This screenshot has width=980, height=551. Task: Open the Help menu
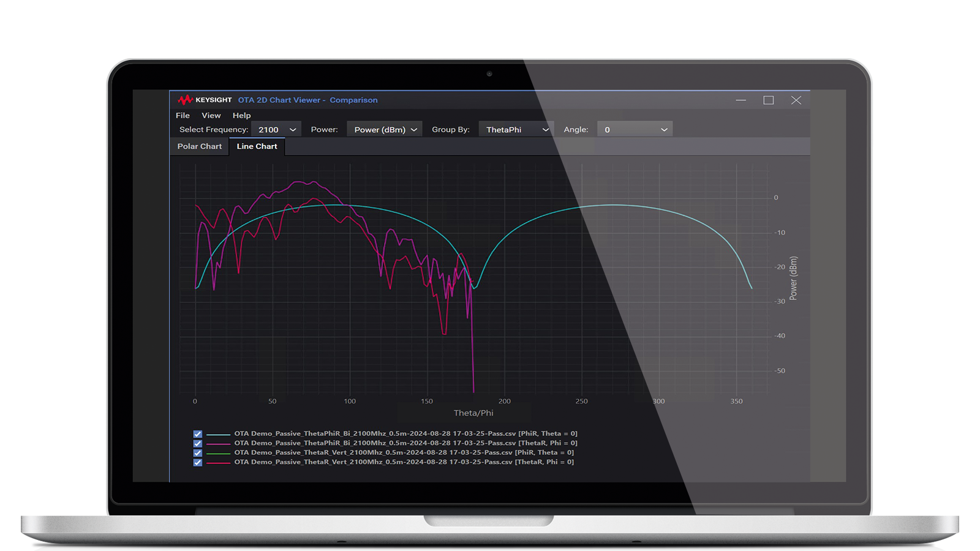(x=241, y=115)
